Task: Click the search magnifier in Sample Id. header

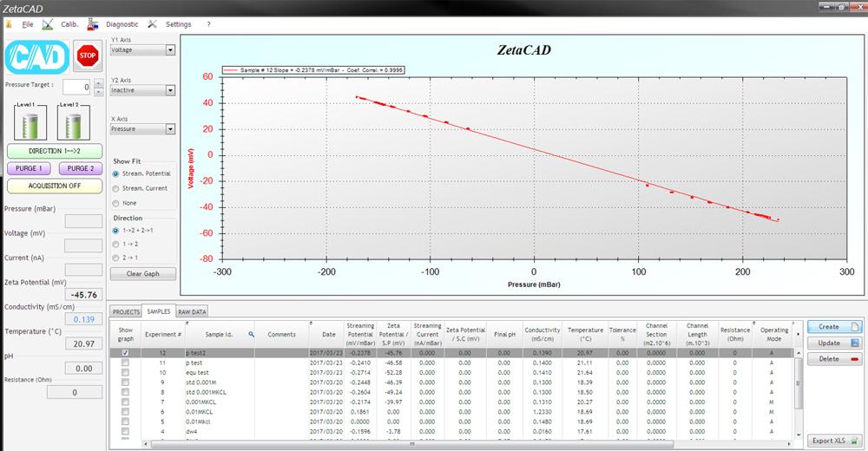Action: tap(252, 334)
